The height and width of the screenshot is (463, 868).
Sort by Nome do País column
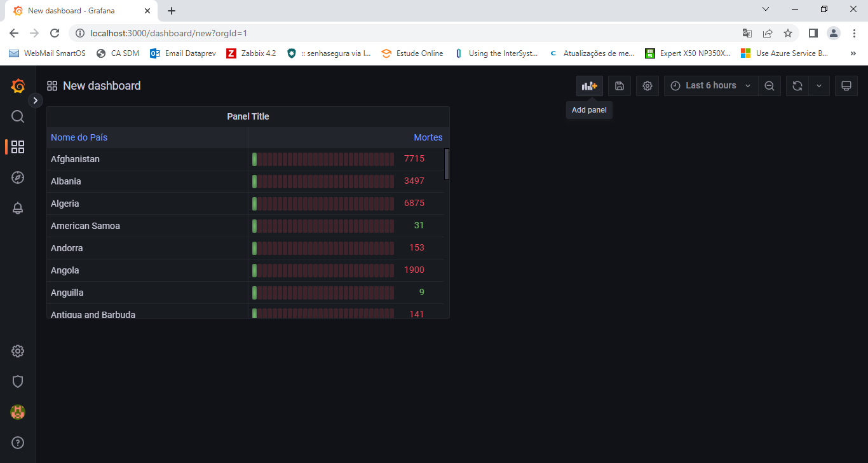point(79,137)
